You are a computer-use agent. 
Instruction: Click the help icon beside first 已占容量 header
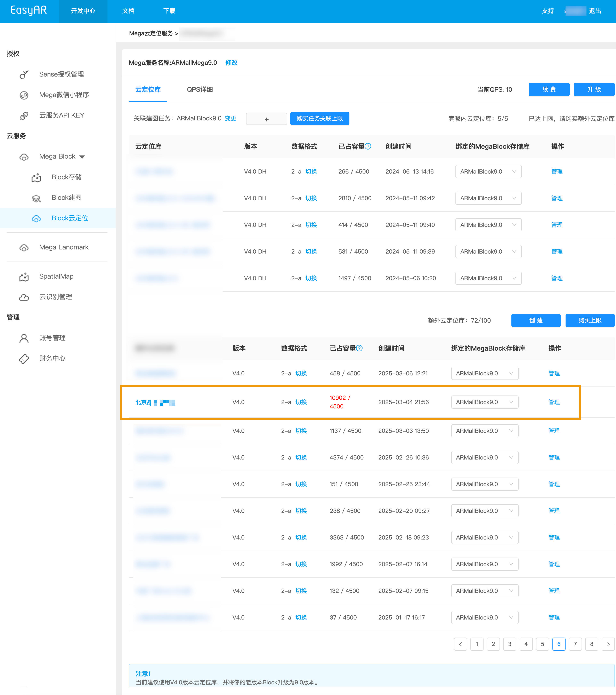point(368,146)
